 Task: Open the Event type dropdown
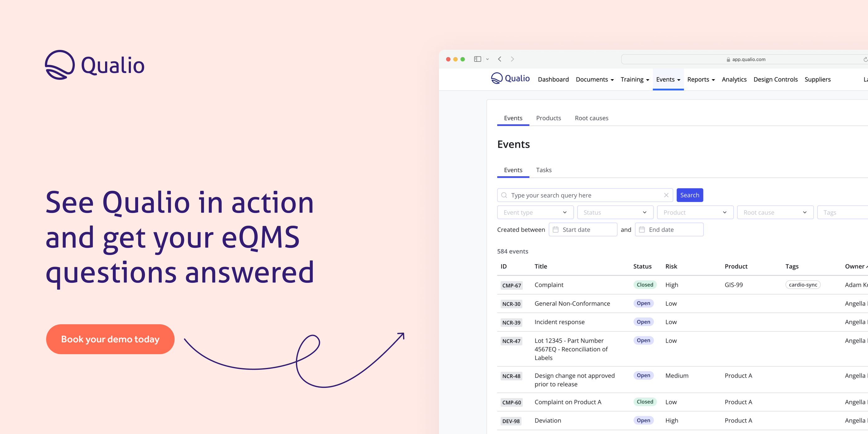(535, 212)
